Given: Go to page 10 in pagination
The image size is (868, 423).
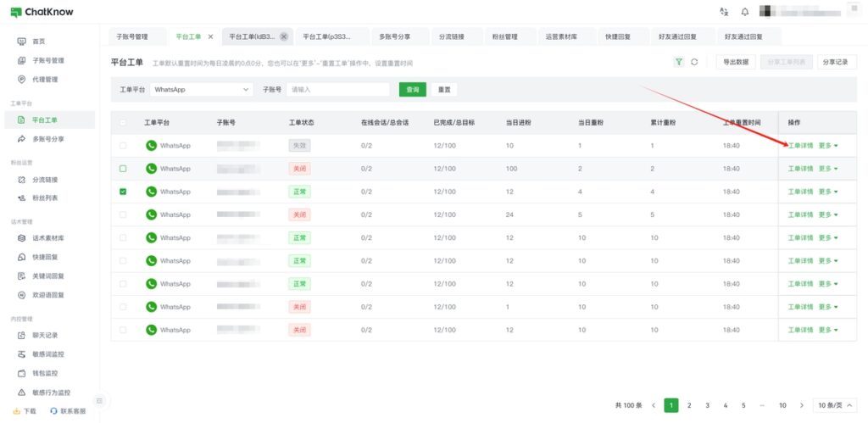Looking at the screenshot, I should point(782,406).
